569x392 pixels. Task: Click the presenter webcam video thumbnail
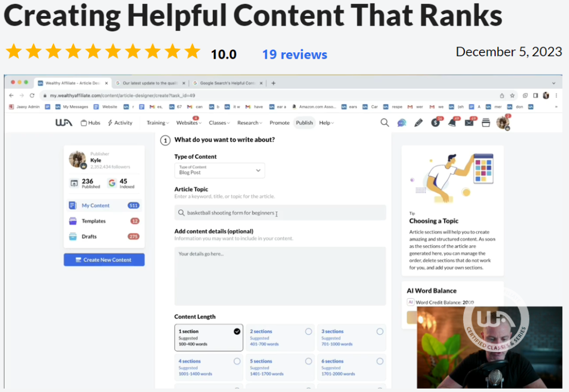tap(489, 348)
